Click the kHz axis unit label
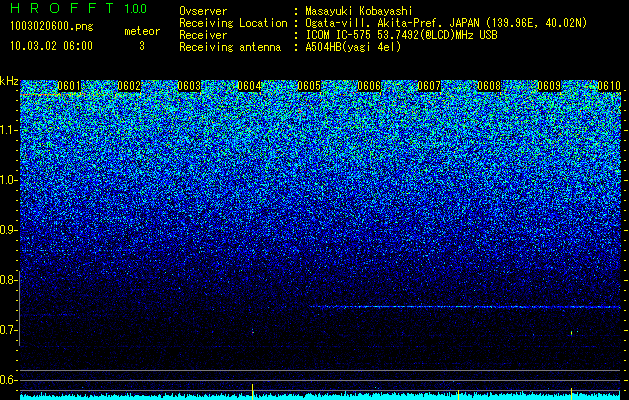629x400 pixels. [x=9, y=81]
